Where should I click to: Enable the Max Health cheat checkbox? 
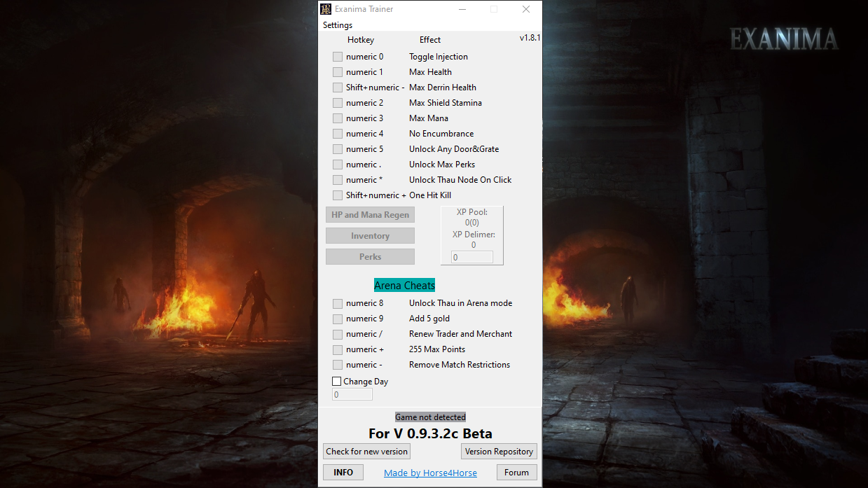337,72
